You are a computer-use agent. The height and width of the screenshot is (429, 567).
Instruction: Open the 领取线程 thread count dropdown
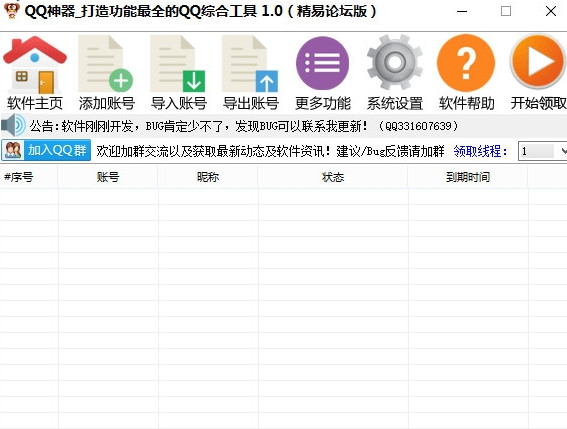click(542, 151)
